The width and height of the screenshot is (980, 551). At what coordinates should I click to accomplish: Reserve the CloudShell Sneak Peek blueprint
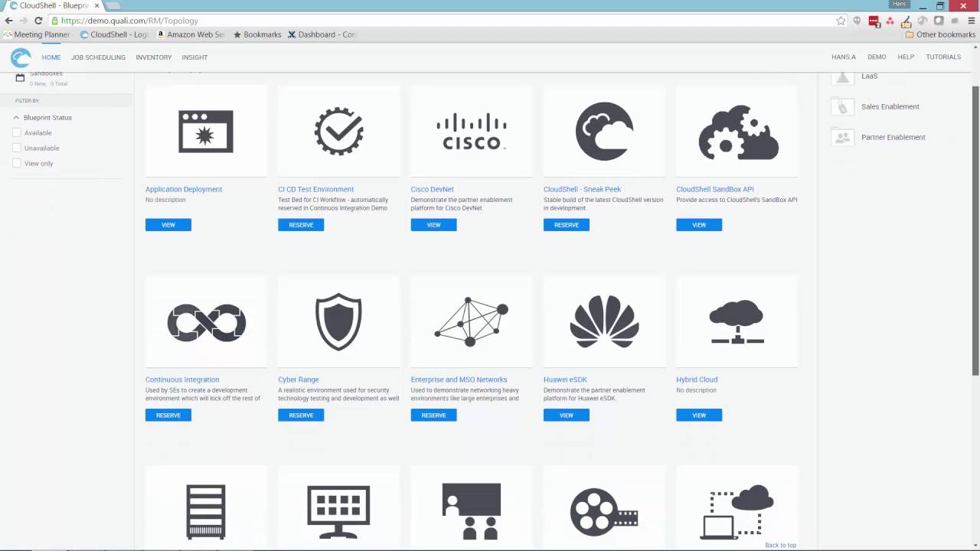tap(567, 225)
